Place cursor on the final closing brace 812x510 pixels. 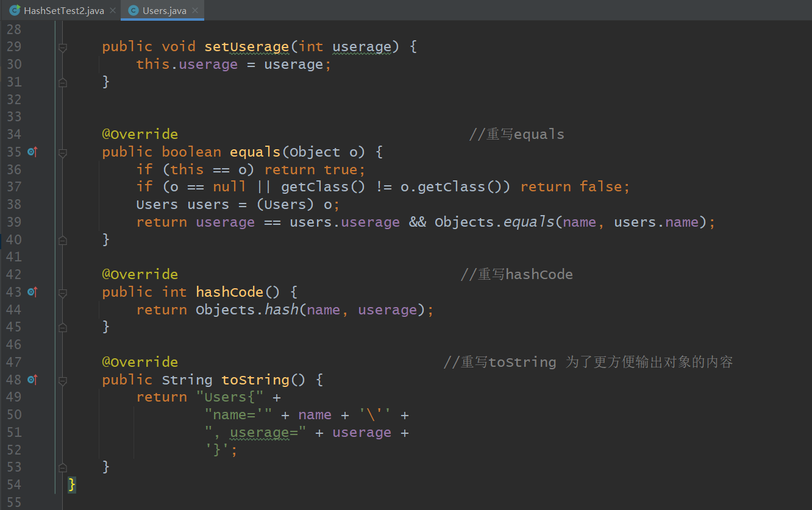(x=72, y=484)
